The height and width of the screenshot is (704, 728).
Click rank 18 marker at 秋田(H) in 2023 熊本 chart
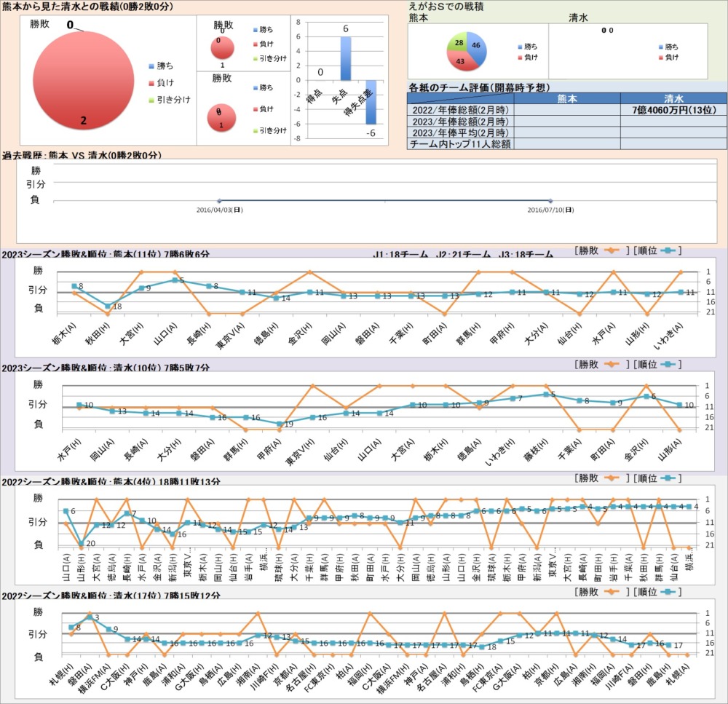pyautogui.click(x=108, y=306)
